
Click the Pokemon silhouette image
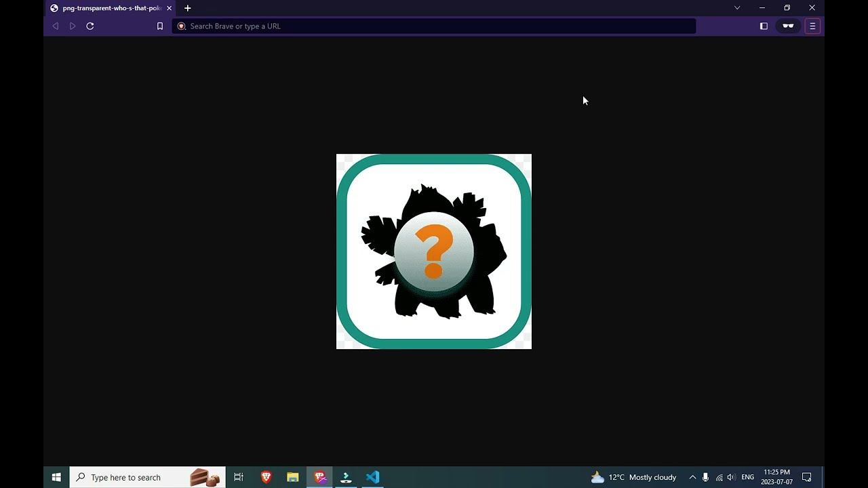(x=434, y=251)
